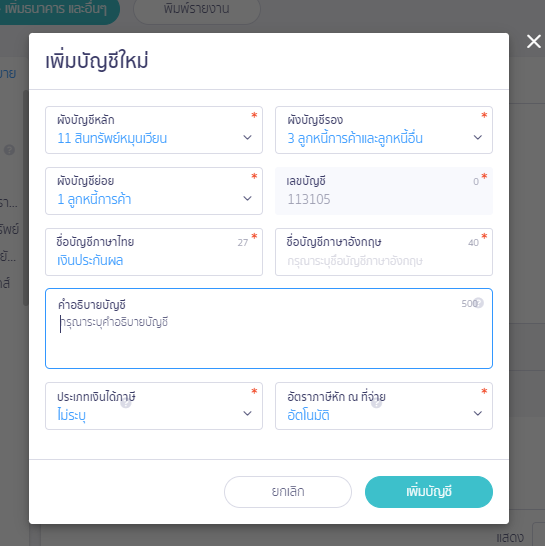
Task: Click the ชื่อบัญชีภาษาไทย field with เงินประกันผล
Action: pos(154,252)
